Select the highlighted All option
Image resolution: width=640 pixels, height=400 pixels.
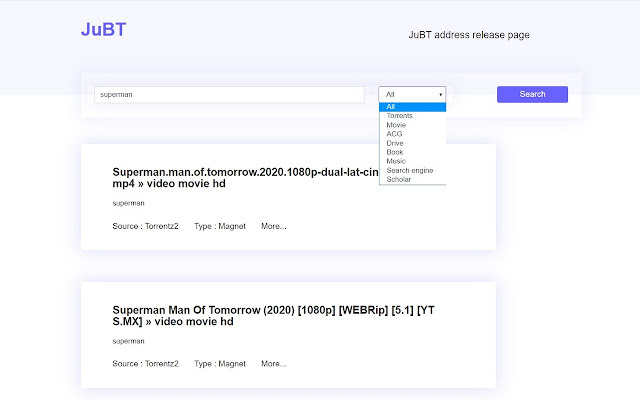pos(391,107)
